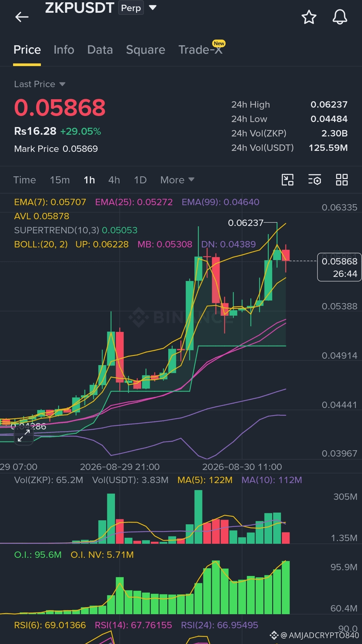Expand chart to fullscreen with arrows icon
Viewport: 362px width, 644px height.
coord(24,436)
